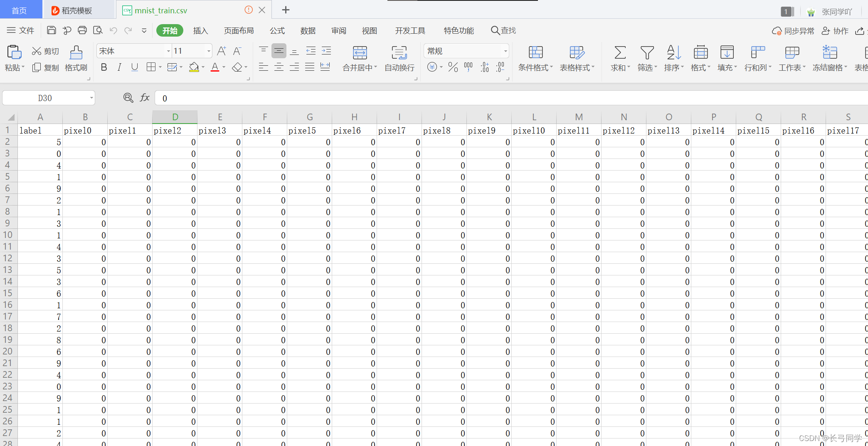The image size is (868, 446).
Task: Toggle center horizontal alignment
Action: (x=279, y=67)
